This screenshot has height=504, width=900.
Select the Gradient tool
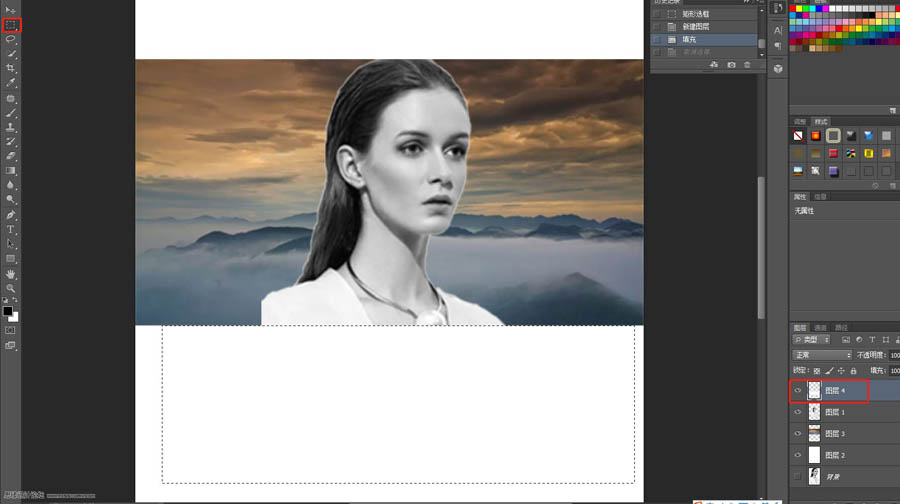coord(10,170)
